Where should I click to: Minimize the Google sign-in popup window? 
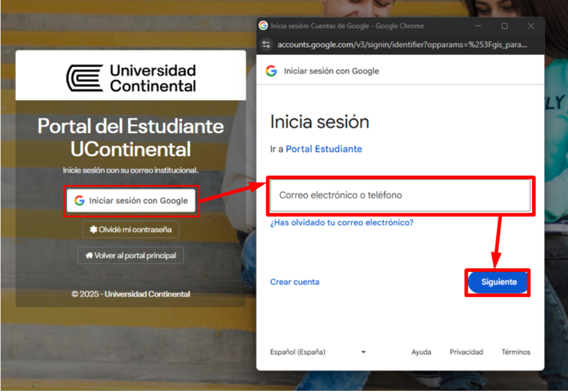tap(478, 26)
